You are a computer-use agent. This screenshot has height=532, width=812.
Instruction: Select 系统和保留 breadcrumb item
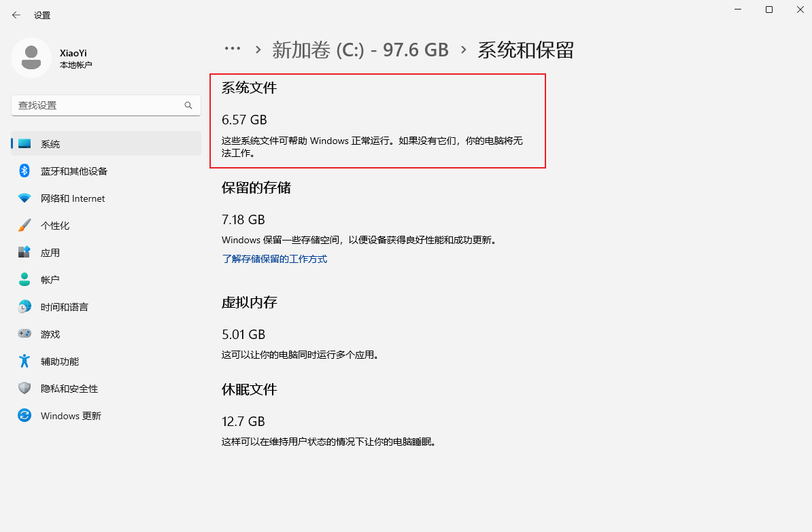click(526, 50)
